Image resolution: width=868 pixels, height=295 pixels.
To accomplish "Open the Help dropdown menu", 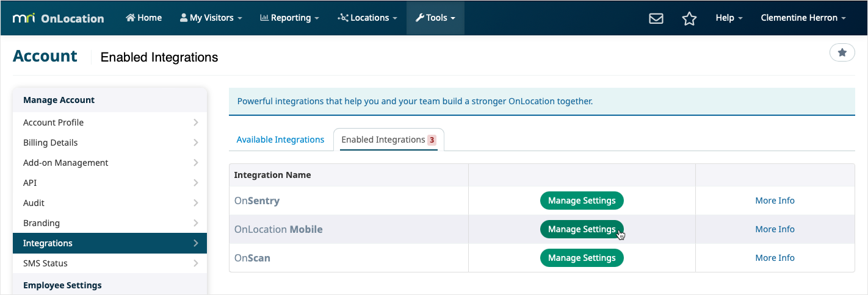I will pos(729,18).
